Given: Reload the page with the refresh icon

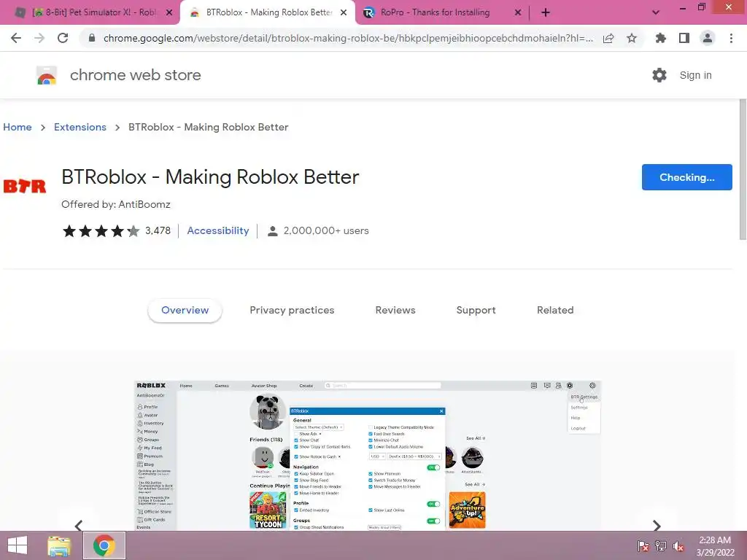Looking at the screenshot, I should (63, 38).
